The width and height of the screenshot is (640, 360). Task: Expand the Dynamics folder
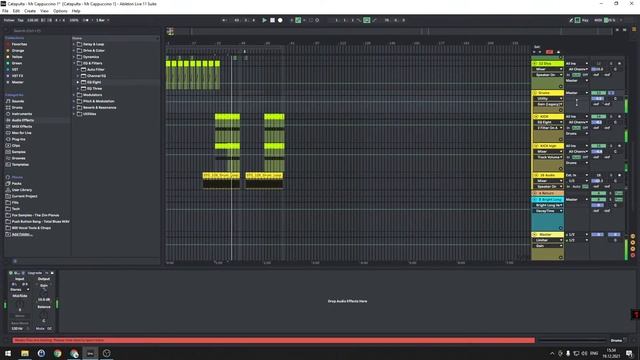(x=74, y=57)
